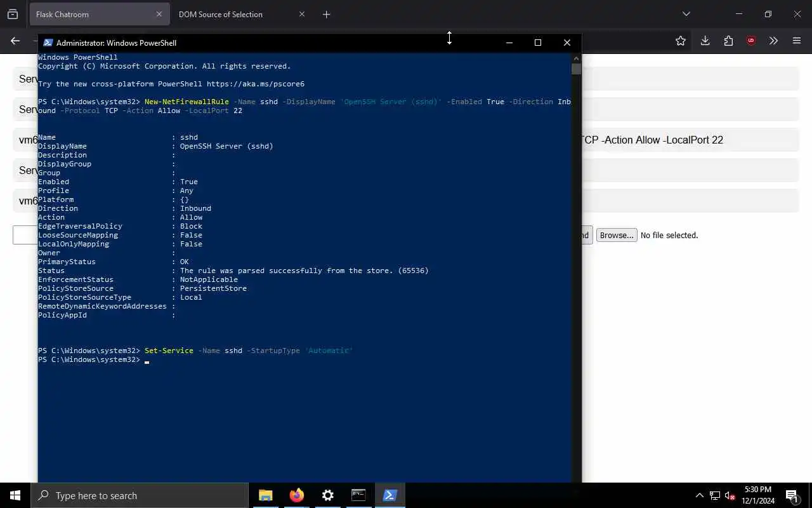Click the aka.ms/pscore6 URL text
Viewport: 812px width, 508px height.
256,84
